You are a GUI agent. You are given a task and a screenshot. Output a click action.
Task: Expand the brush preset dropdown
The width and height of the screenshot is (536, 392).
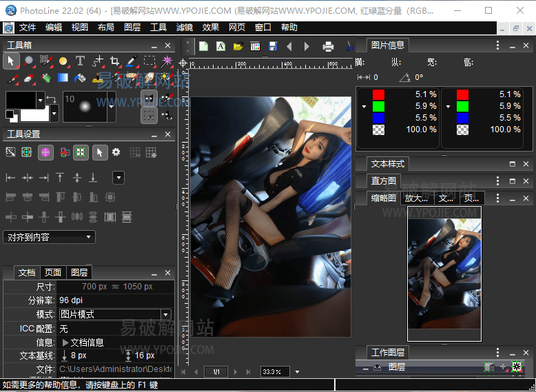coord(112,107)
